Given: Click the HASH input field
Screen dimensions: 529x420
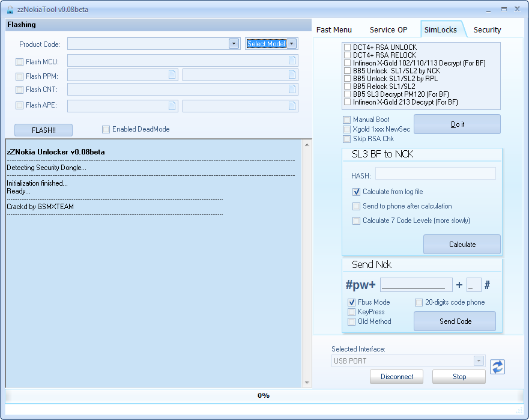Looking at the screenshot, I should 435,174.
